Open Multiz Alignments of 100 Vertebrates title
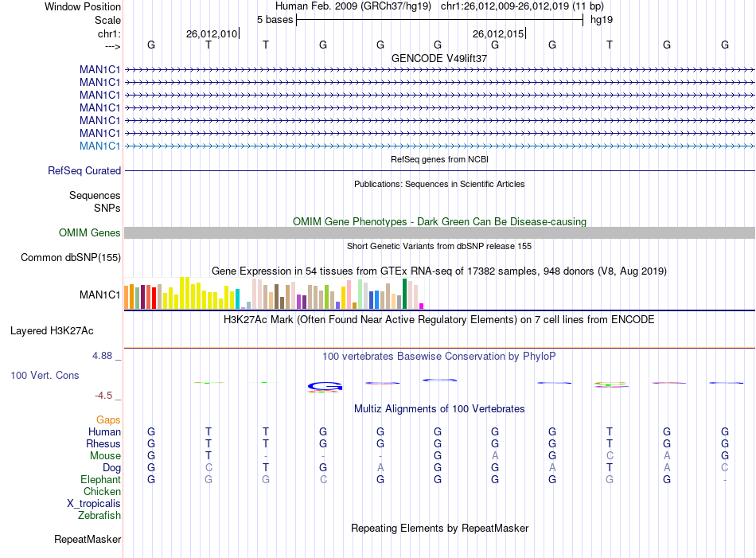Screen dimensions: 756x558 coord(439,409)
